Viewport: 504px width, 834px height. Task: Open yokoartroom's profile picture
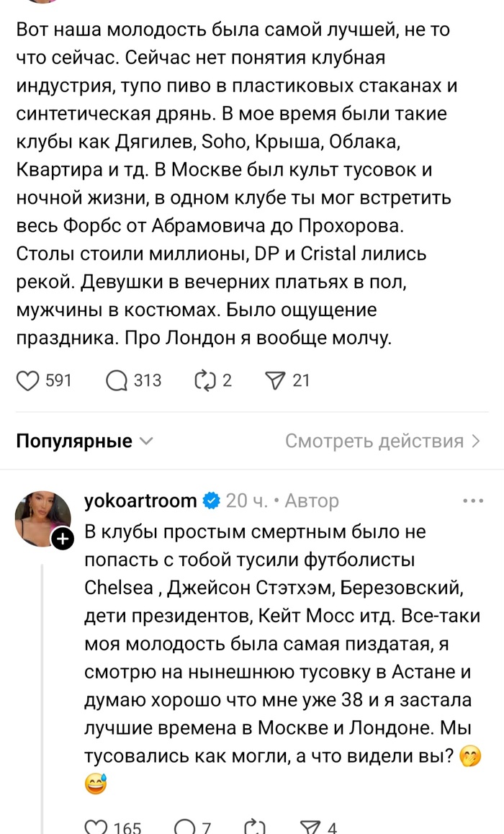43,519
